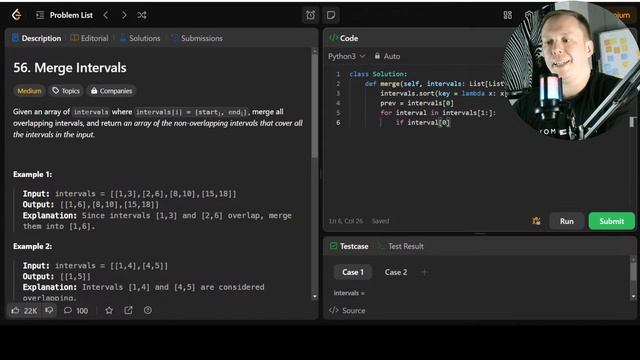The width and height of the screenshot is (640, 360).
Task: Open the layout grid icon
Action: [508, 15]
